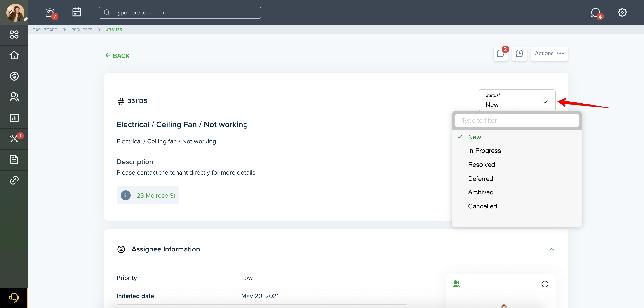This screenshot has width=644, height=308.
Task: Open the support headset icon
Action: 14,298
